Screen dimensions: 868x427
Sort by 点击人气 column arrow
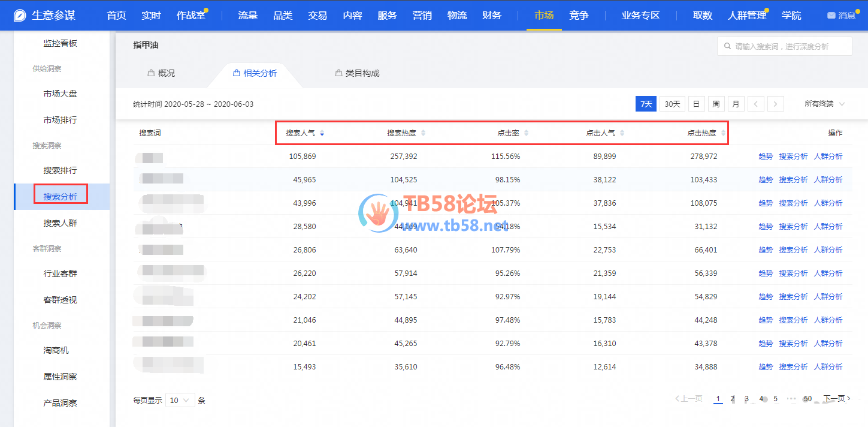(x=622, y=133)
